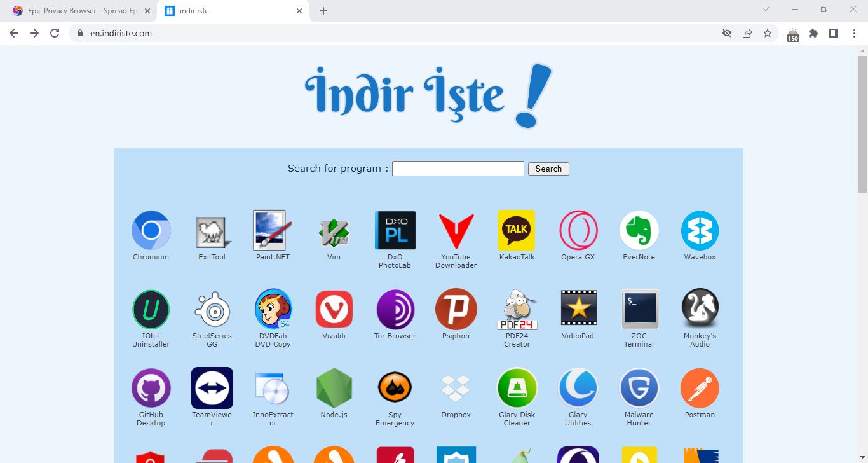This screenshot has height=463, width=868.
Task: View site information lock icon
Action: [79, 33]
